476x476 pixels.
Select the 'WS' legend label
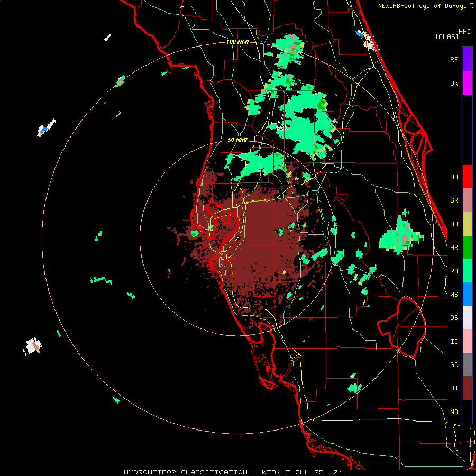tap(454, 295)
